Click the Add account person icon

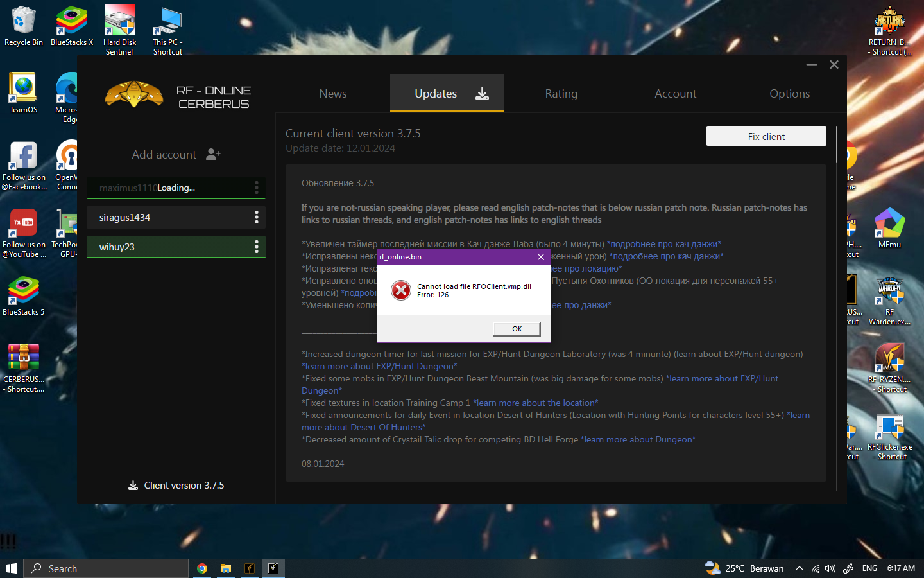pyautogui.click(x=213, y=154)
